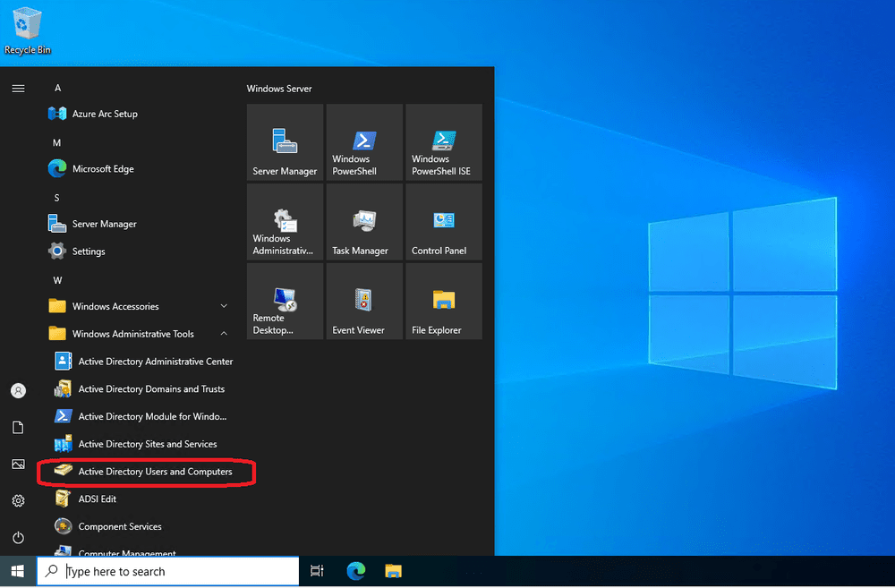Click the power icon in Start sidebar
Image resolution: width=895 pixels, height=588 pixels.
tap(18, 537)
